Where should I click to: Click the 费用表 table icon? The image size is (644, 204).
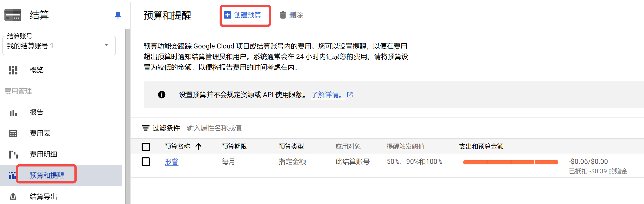coord(13,133)
